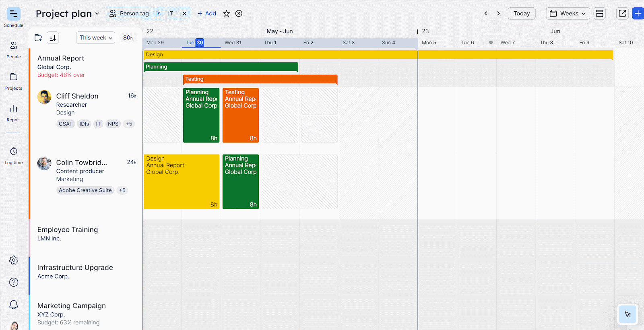Remove the Person tag IT filter
644x330 pixels.
(x=184, y=14)
